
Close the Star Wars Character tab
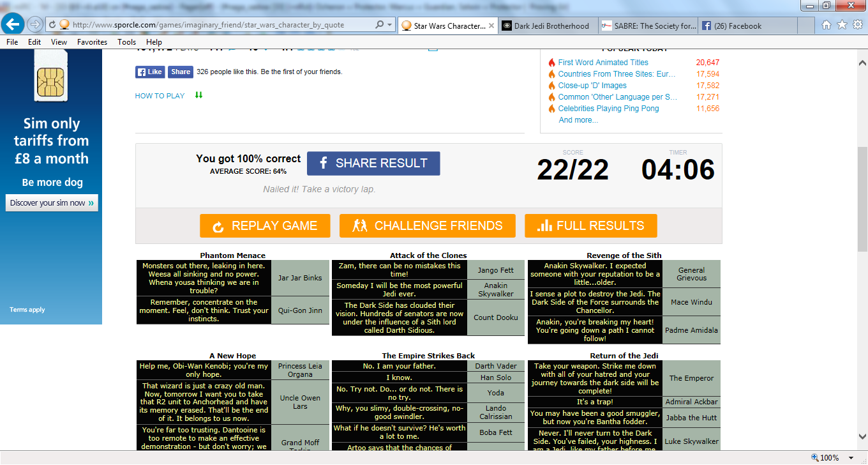coord(491,26)
